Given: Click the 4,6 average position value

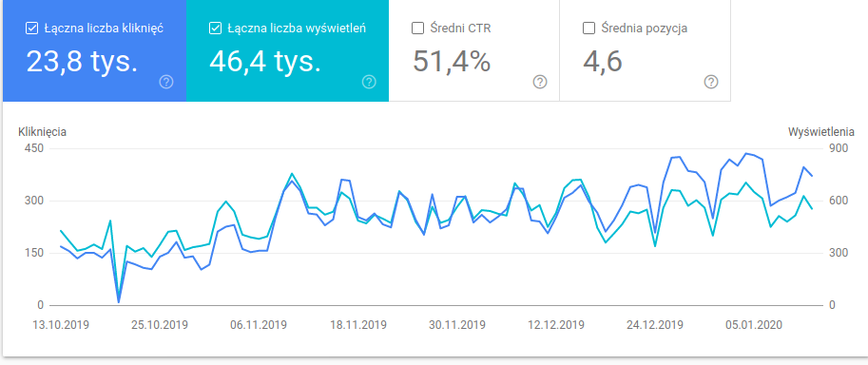Looking at the screenshot, I should (x=603, y=62).
